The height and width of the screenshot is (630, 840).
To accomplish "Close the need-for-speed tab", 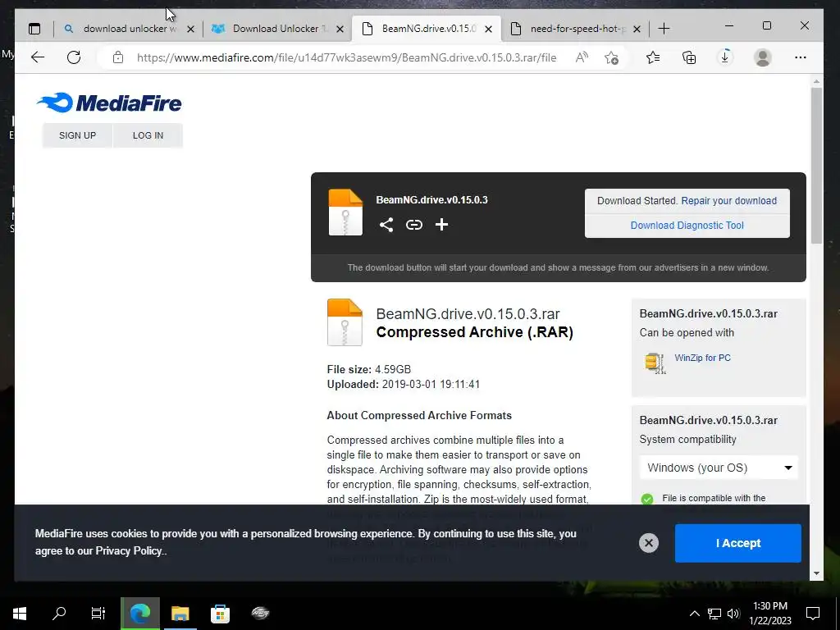I will coord(637,29).
